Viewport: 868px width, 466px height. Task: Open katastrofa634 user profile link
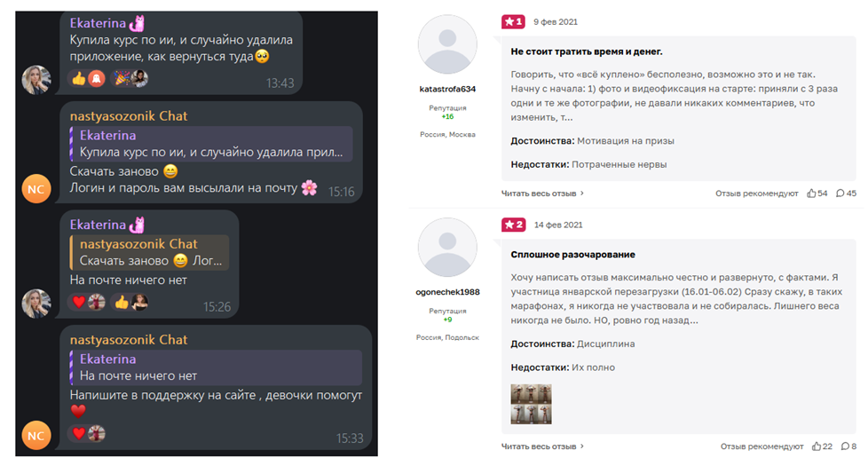[447, 89]
